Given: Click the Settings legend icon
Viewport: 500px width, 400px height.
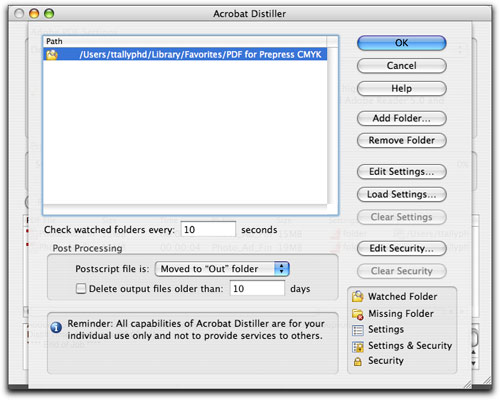Looking at the screenshot, I should 358,330.
